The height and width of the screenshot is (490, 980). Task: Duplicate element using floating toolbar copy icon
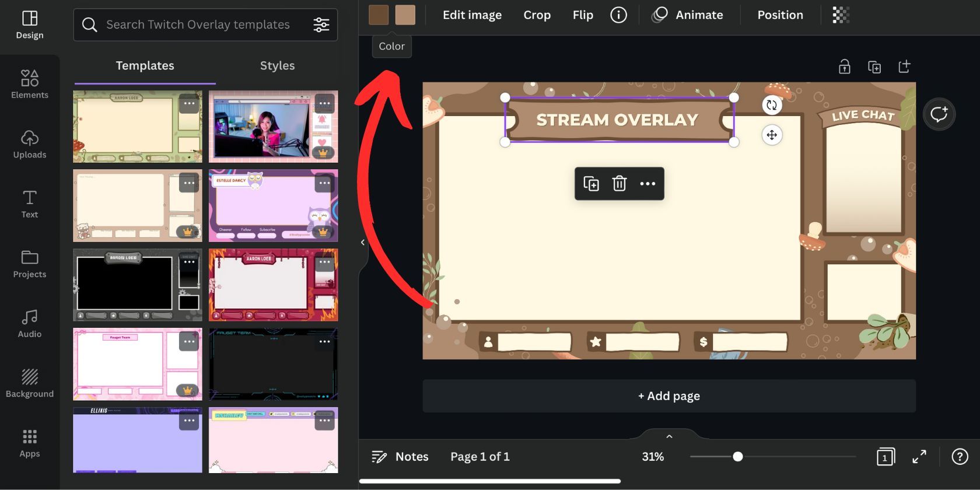(x=591, y=184)
